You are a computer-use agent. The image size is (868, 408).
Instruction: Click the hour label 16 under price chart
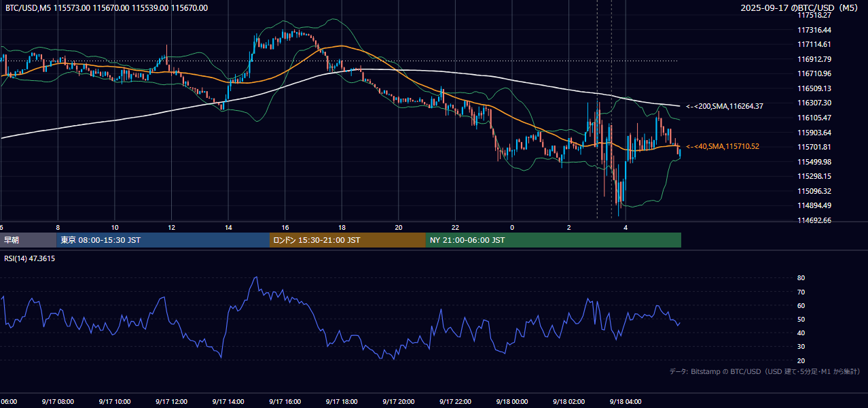click(285, 227)
